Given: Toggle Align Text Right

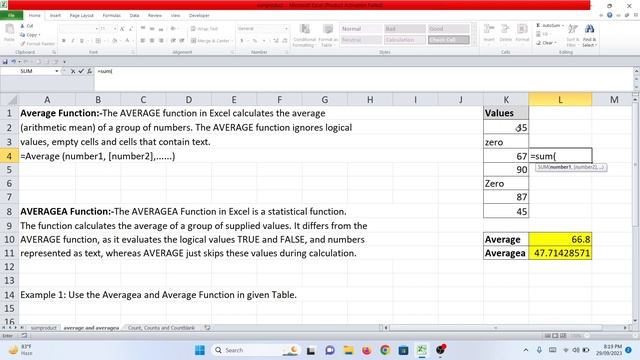Looking at the screenshot, I should [x=161, y=41].
